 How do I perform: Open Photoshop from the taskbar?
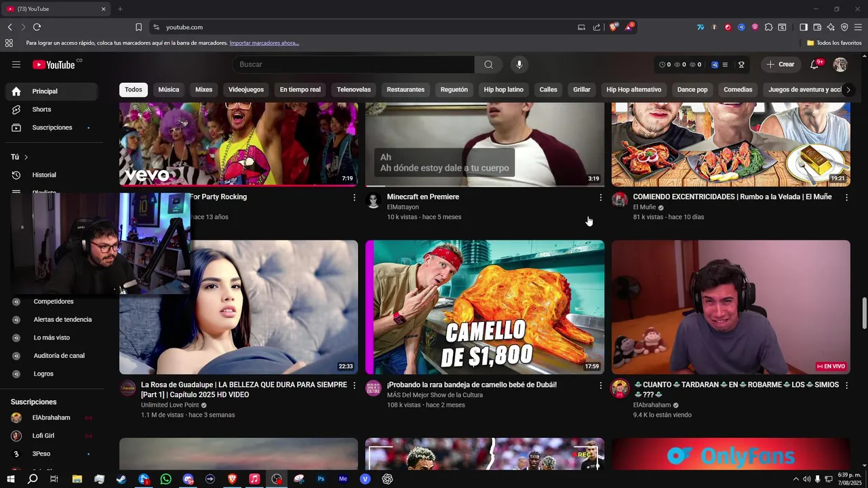(321, 479)
